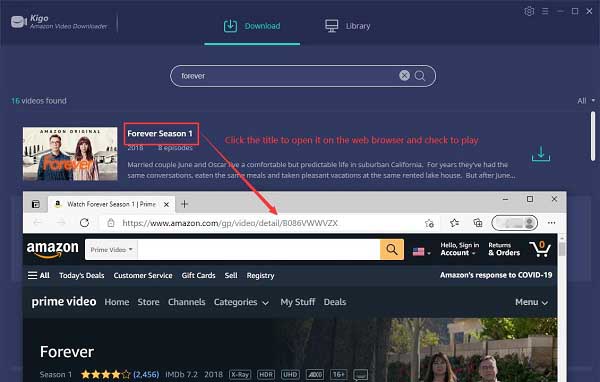The width and height of the screenshot is (600, 382).
Task: Open browser tab actions menu icon
Action: 36,204
